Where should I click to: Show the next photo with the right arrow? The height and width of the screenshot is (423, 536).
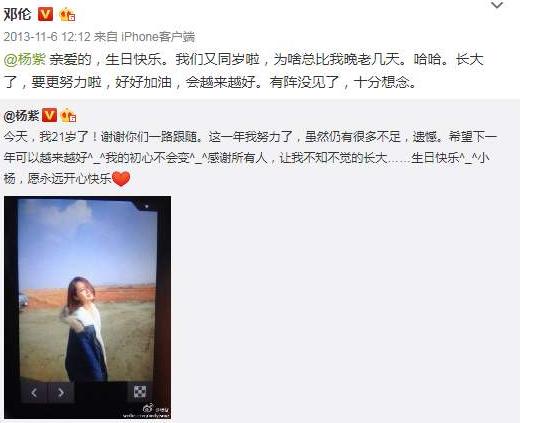(x=61, y=393)
